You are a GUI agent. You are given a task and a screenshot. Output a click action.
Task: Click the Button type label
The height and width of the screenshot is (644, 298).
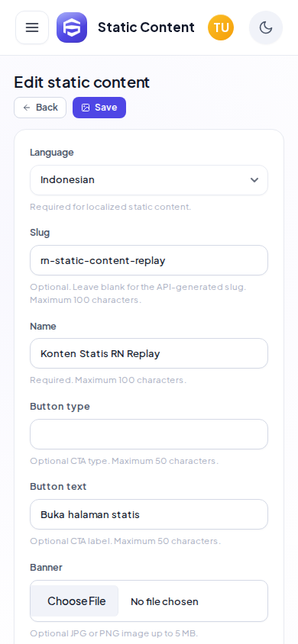60,406
